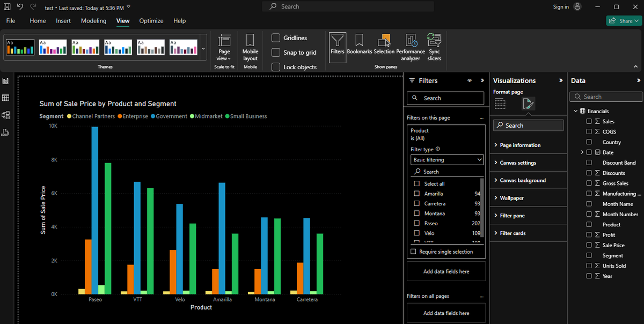The width and height of the screenshot is (644, 324).
Task: Click Add data fields for all pages
Action: coord(447,313)
